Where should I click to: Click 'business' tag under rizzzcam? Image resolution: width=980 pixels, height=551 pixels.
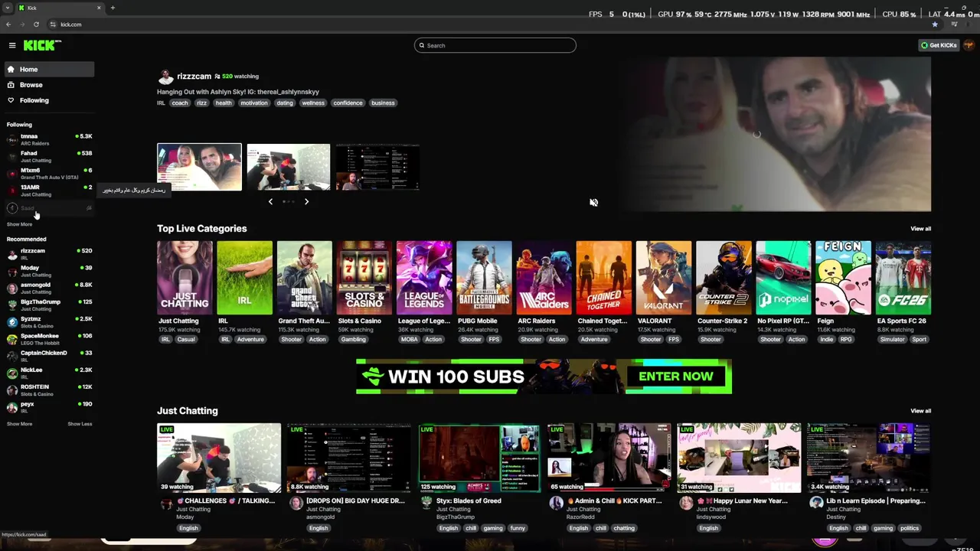(383, 103)
